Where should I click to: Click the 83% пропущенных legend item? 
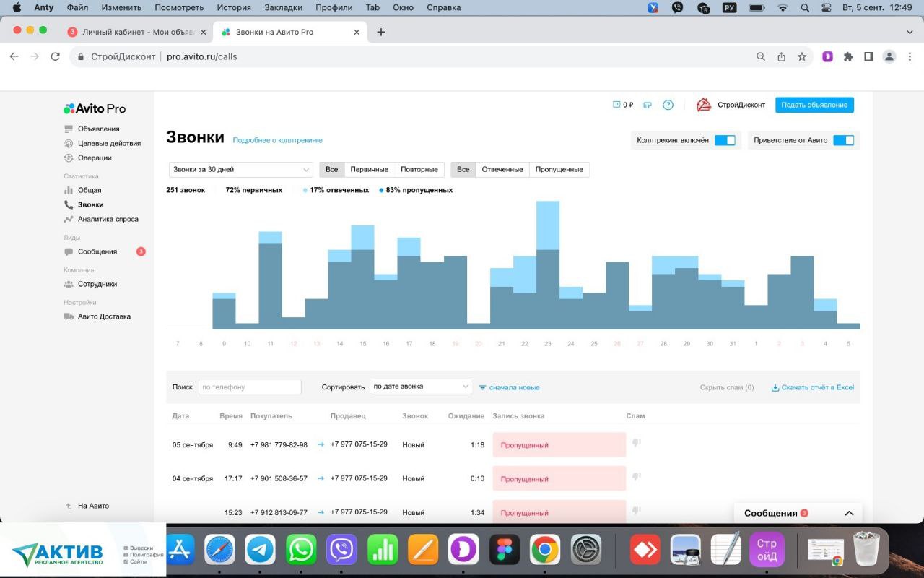[416, 190]
